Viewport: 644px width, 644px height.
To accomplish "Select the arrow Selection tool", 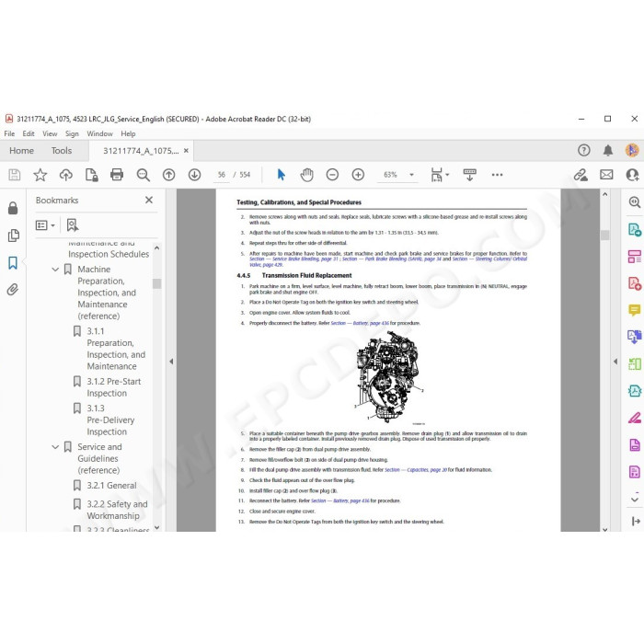I will pos(281,175).
